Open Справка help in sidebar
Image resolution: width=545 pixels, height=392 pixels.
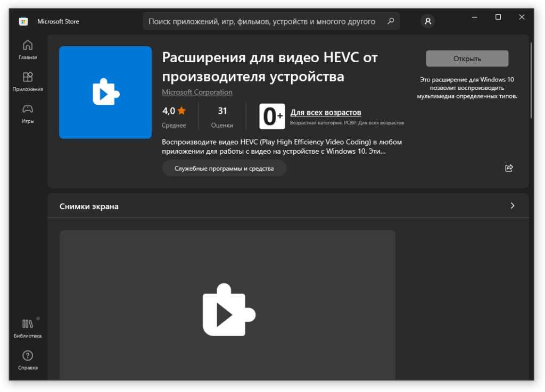28,361
